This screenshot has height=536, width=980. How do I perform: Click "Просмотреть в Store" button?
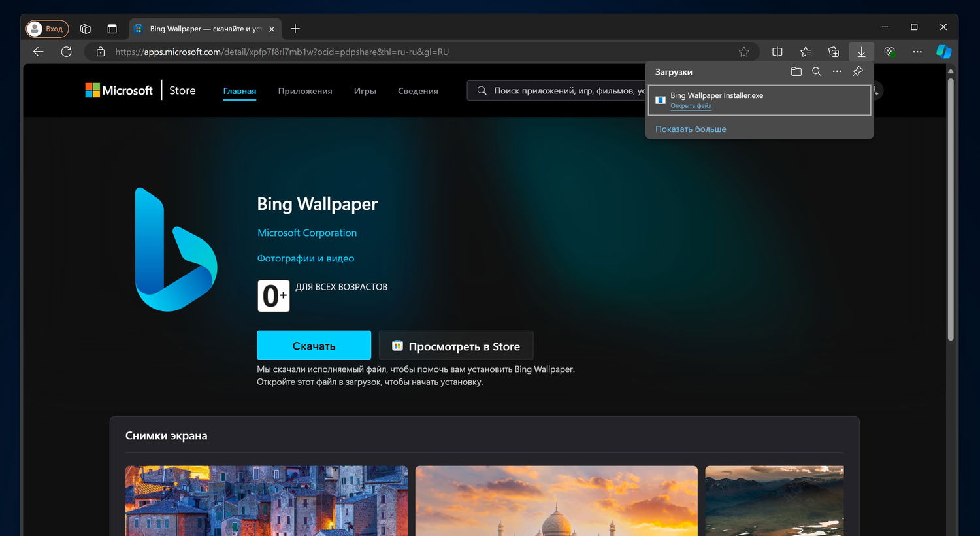point(456,345)
